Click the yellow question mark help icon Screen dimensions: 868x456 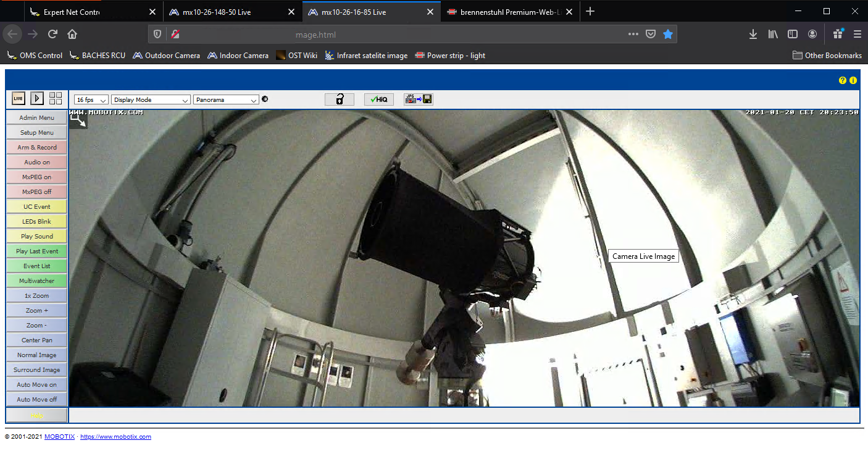point(842,80)
